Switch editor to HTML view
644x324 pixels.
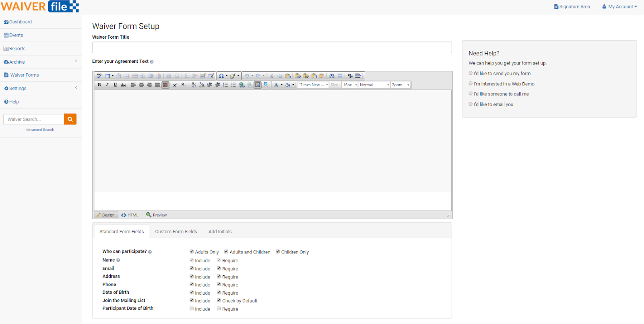tap(130, 215)
